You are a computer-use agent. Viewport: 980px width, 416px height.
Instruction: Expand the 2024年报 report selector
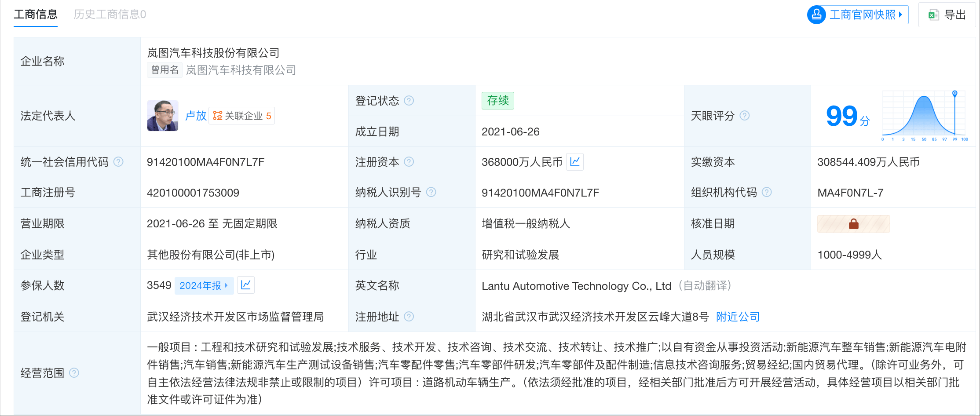click(204, 285)
